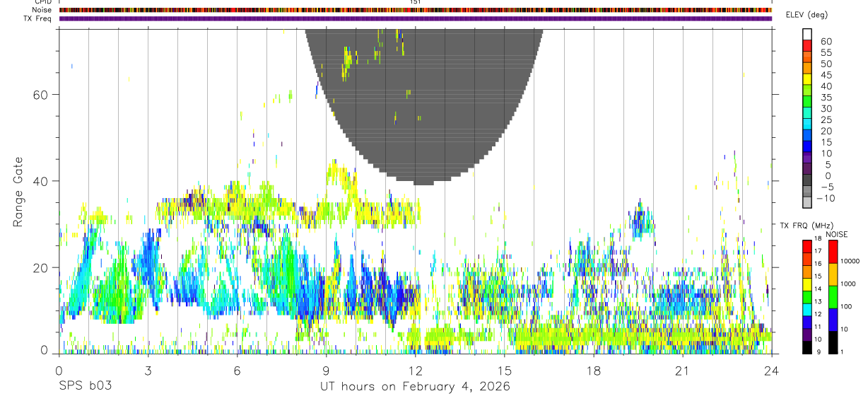
Task: Click the yellow segment of the ELEV colorbar
Action: pos(807,79)
